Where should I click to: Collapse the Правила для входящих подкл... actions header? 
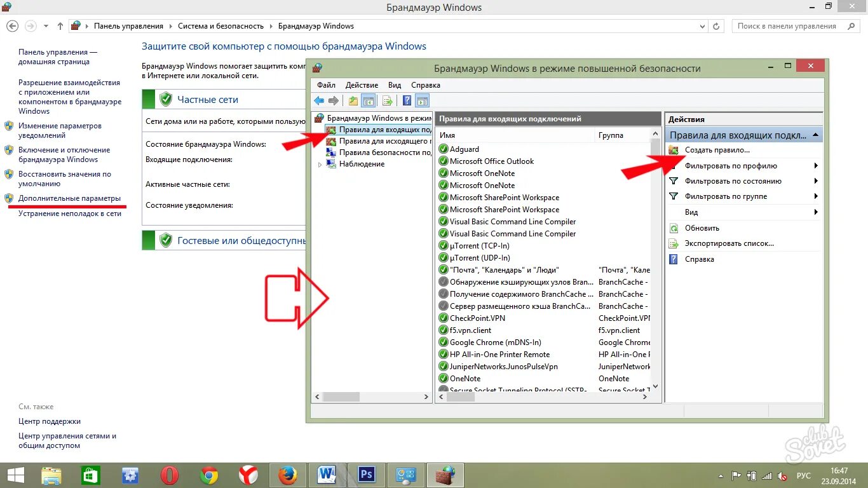coord(815,135)
